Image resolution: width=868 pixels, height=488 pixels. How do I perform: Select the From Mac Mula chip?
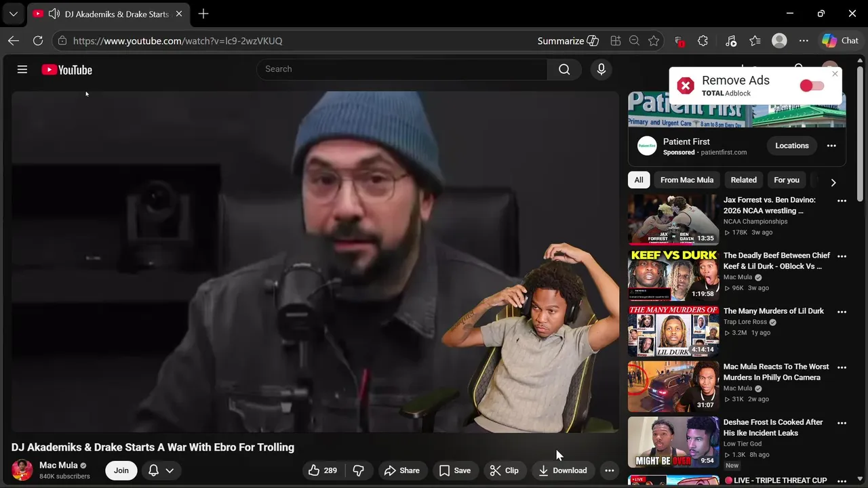coord(687,180)
